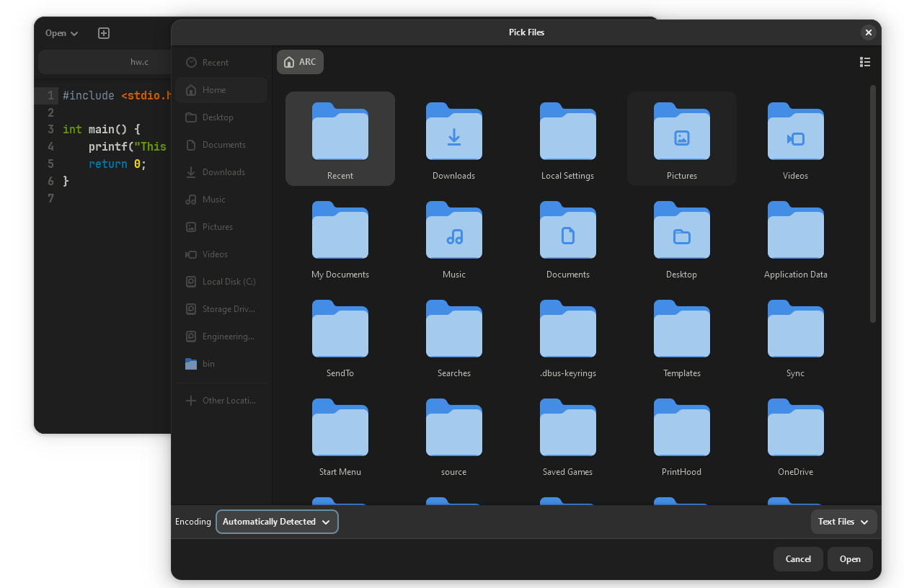Select the Downloads folder icon in grid
Viewport: 904px width, 588px height.
point(454,131)
